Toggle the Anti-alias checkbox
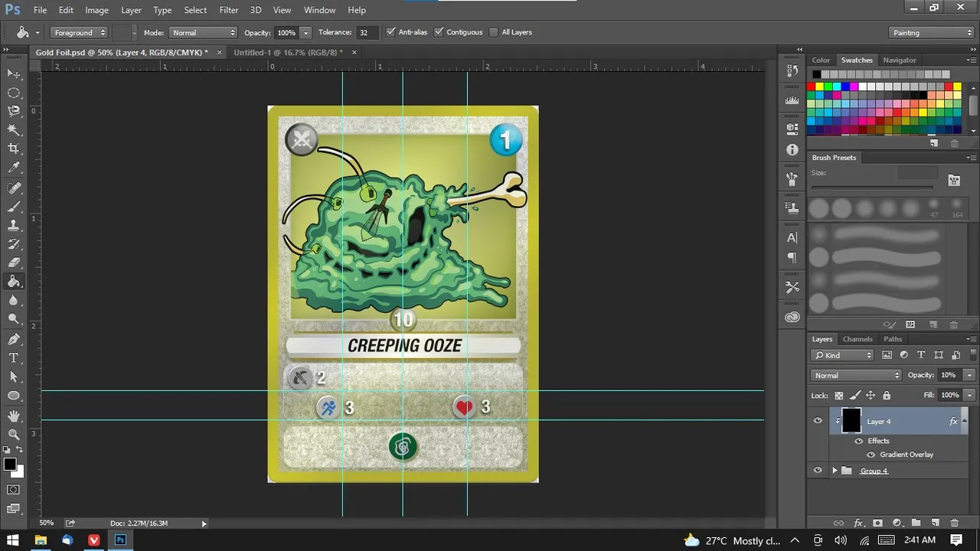Viewport: 980px width, 551px height. point(391,32)
